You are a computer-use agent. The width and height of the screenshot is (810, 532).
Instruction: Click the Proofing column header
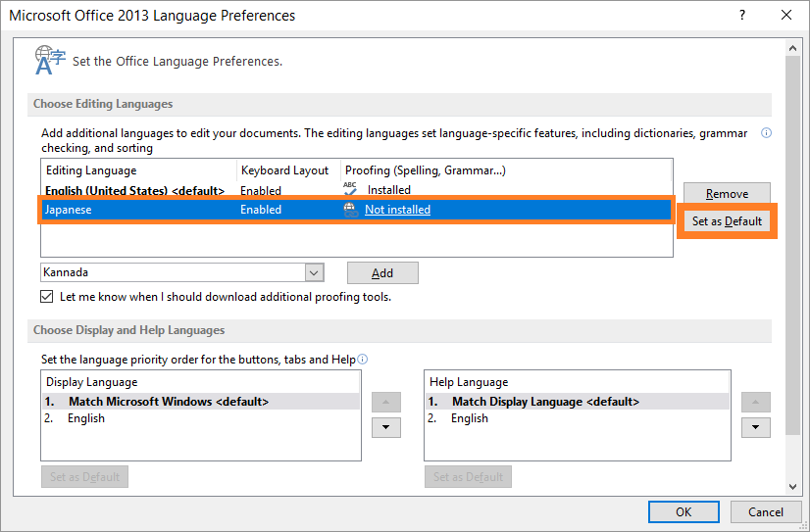[x=506, y=170]
